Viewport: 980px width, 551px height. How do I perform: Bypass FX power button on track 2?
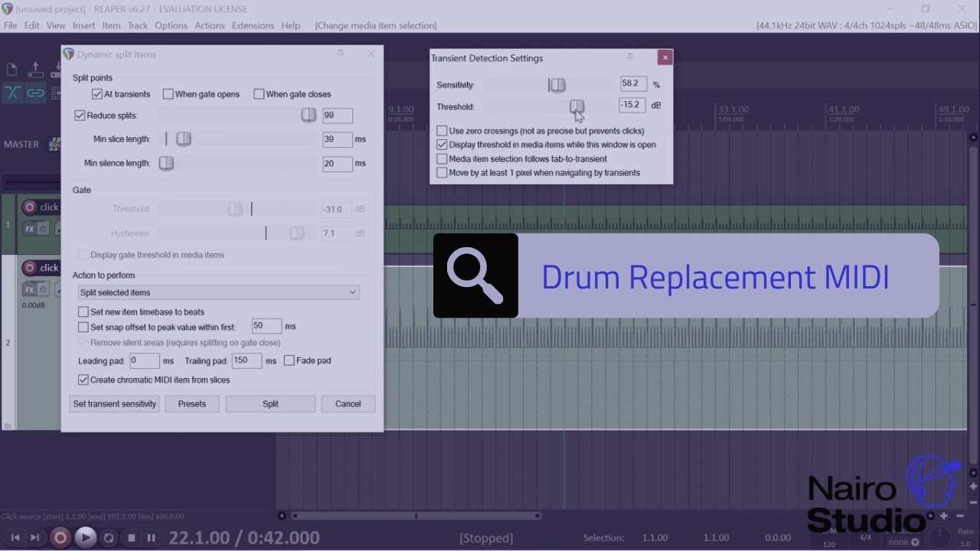tap(44, 289)
